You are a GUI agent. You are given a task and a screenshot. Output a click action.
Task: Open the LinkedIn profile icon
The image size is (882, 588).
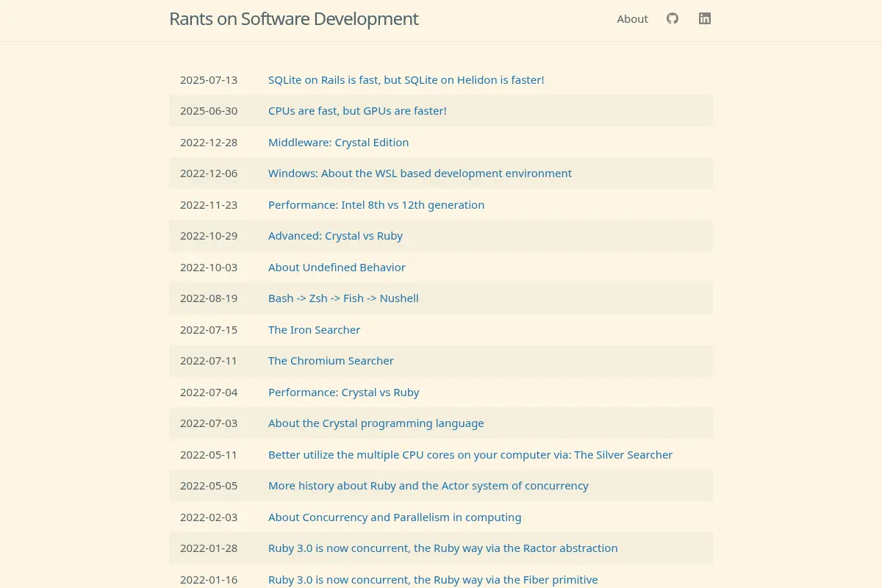(x=705, y=18)
